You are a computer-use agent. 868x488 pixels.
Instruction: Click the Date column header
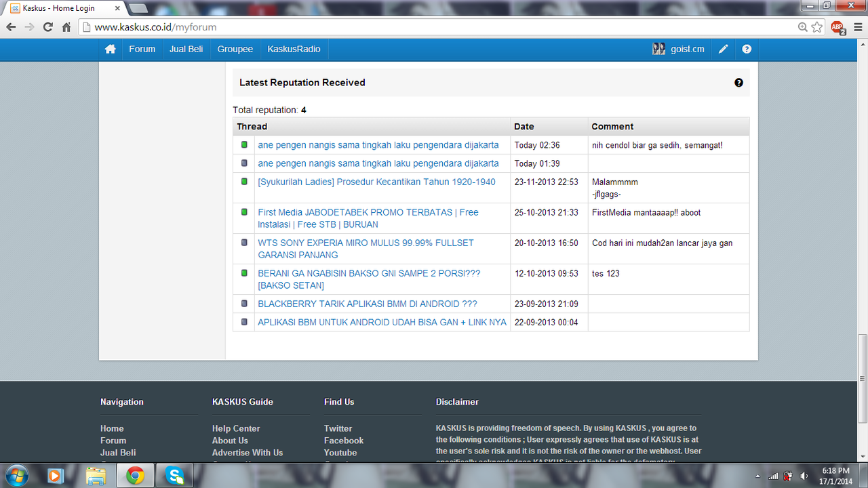click(x=549, y=127)
